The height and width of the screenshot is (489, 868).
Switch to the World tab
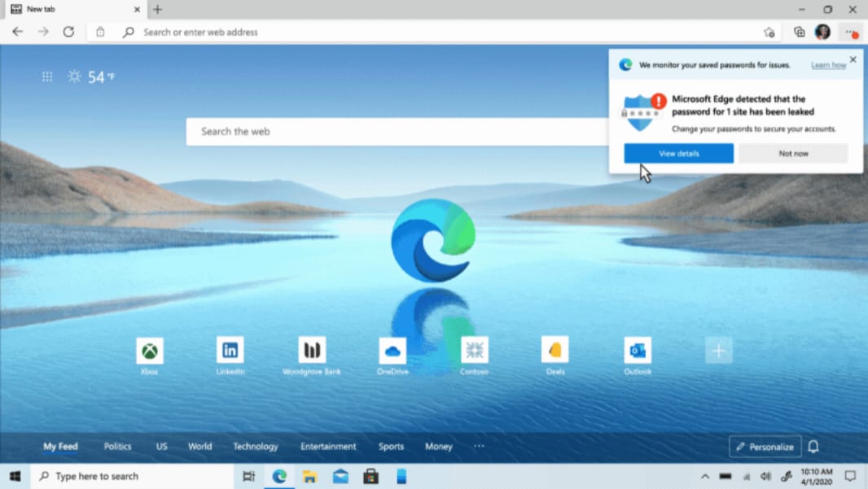(x=199, y=447)
